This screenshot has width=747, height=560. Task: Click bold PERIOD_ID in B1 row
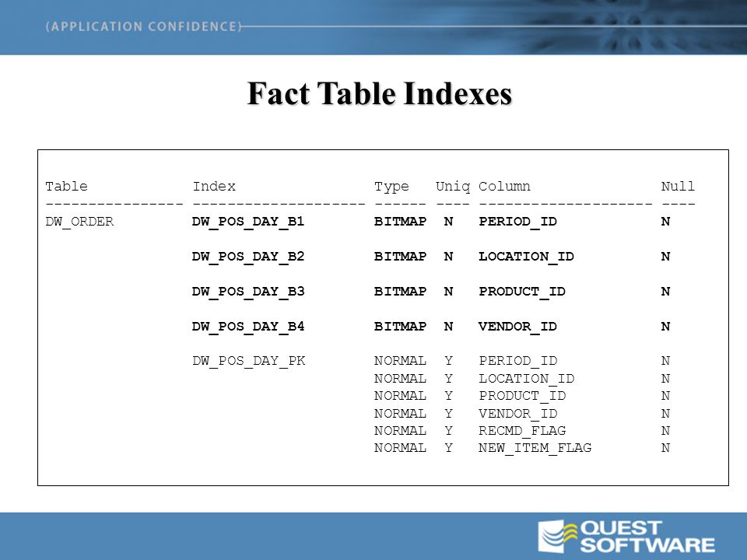tap(518, 222)
